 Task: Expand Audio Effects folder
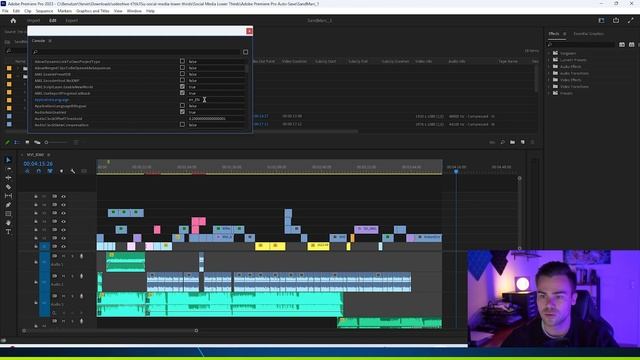[x=549, y=67]
